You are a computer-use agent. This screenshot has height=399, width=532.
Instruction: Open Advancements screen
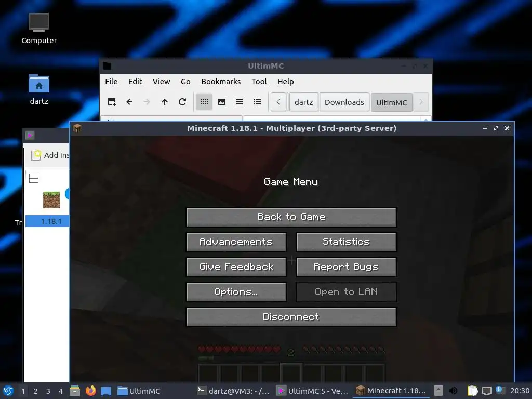[236, 242]
